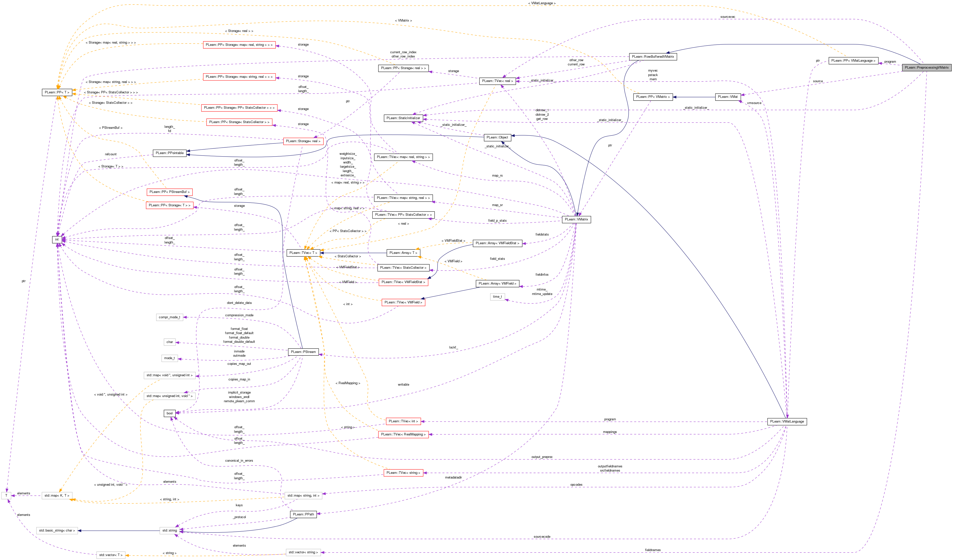Image resolution: width=953 pixels, height=560 pixels.
Task: Click PP< Storage< map< string, real > > > node
Action: tap(239, 77)
